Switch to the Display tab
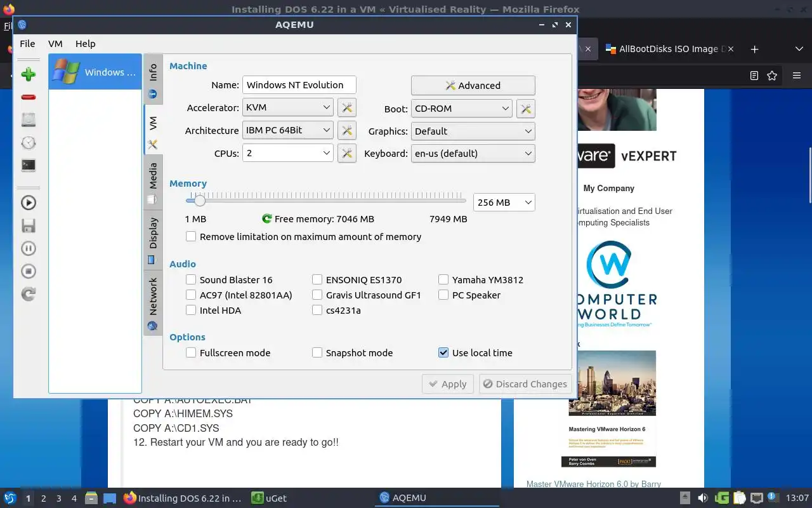 (153, 240)
